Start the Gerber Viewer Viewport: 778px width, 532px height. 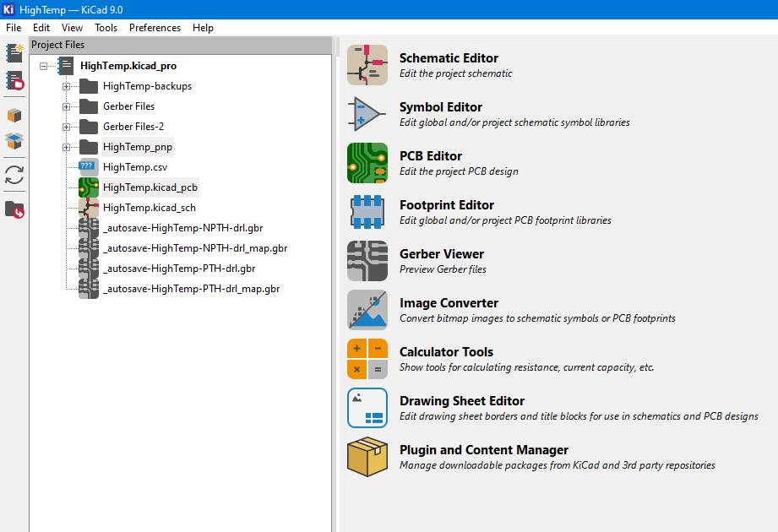click(367, 261)
